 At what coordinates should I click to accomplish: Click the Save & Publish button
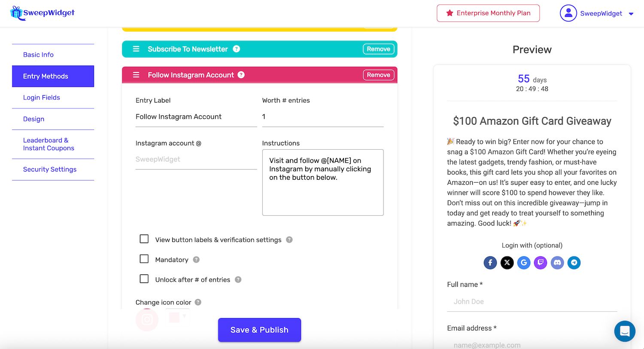259,330
